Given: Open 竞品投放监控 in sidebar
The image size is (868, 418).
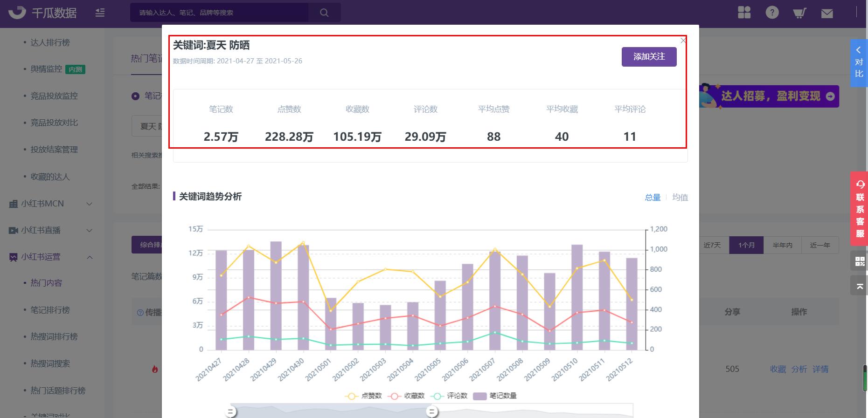Looking at the screenshot, I should (x=54, y=96).
